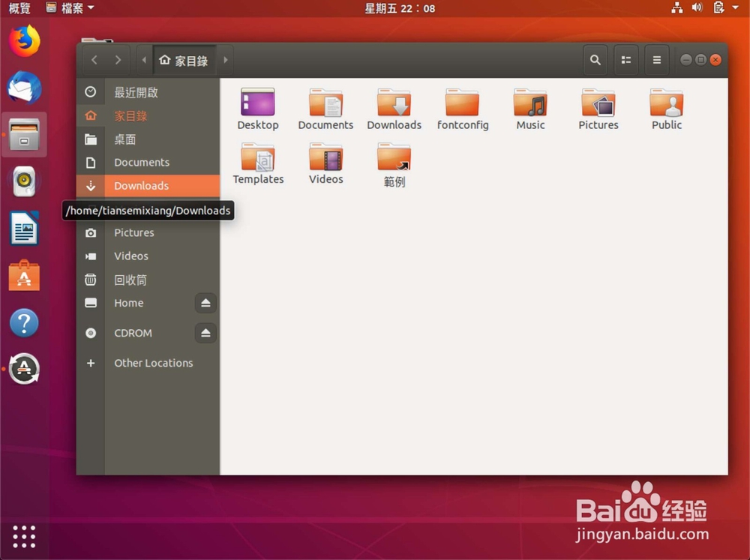
Task: Eject the Home volume
Action: (205, 303)
